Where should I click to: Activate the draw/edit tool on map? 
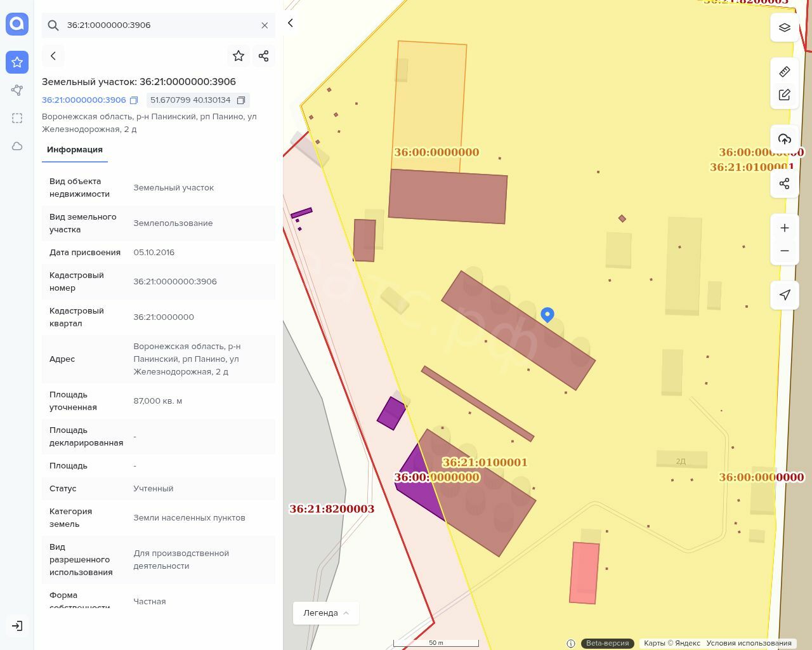point(784,95)
